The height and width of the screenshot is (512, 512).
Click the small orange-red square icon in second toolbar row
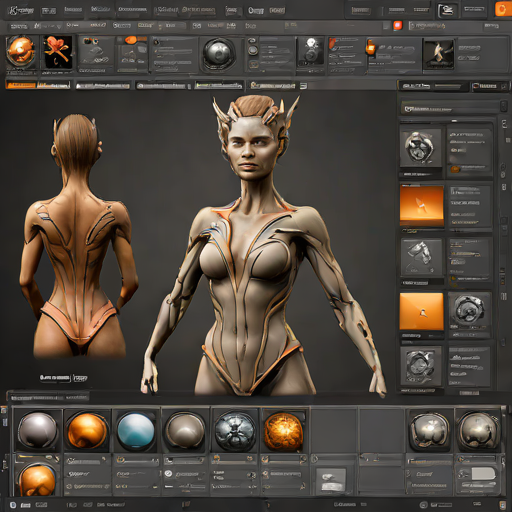point(398,25)
